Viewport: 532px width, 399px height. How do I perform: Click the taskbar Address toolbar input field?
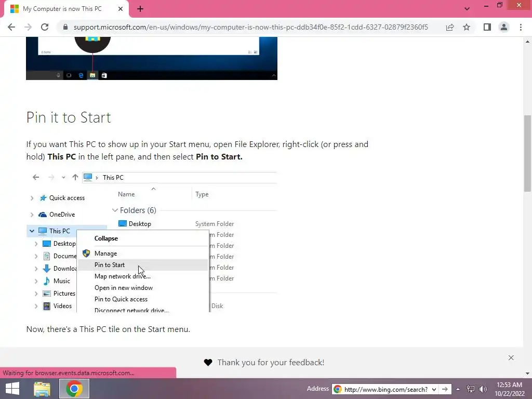click(x=386, y=389)
